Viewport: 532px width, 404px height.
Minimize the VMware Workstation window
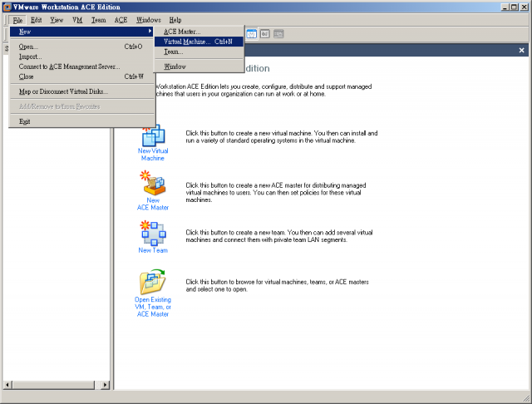pyautogui.click(x=505, y=7)
